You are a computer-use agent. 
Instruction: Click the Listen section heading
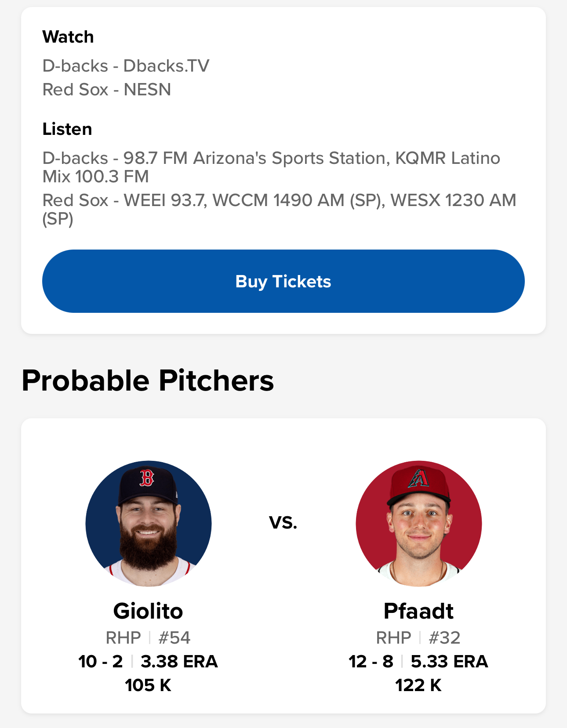click(67, 129)
